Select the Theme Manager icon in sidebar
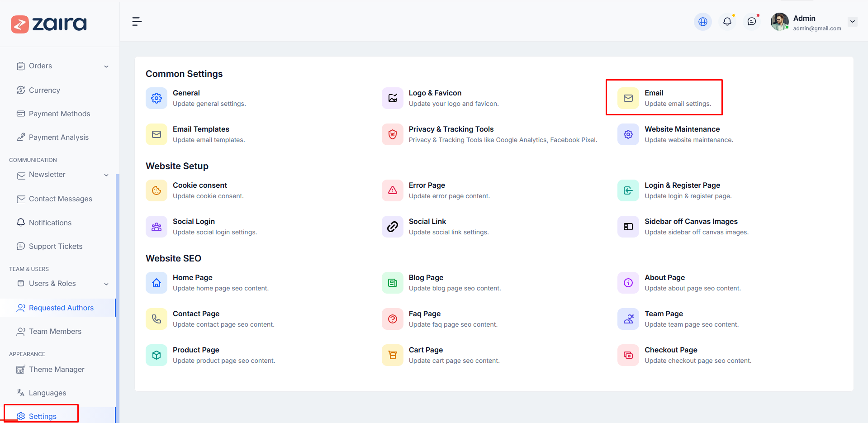 point(21,369)
